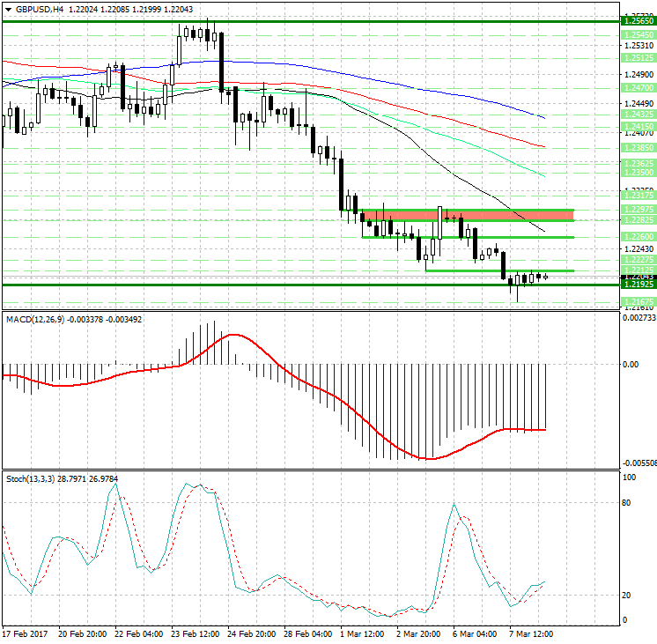
Task: Click the 1.23850 price level label
Action: pos(637,147)
